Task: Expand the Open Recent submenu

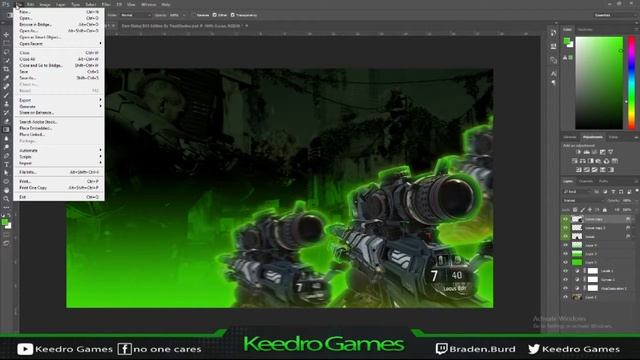Action: [59, 43]
